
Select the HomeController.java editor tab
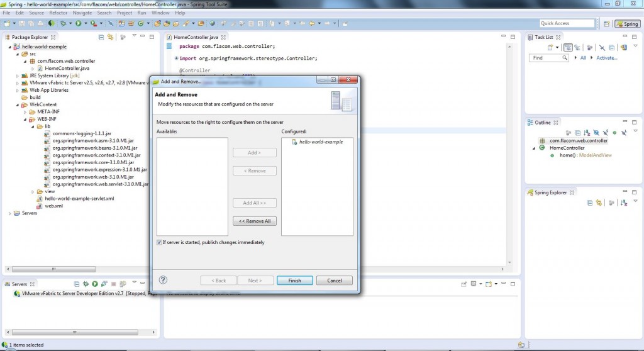[196, 37]
